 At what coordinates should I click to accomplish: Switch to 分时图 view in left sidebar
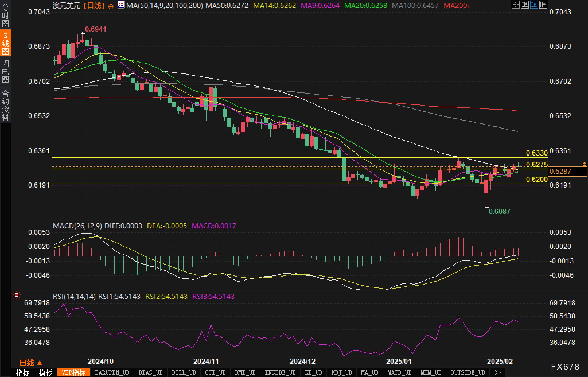point(5,15)
